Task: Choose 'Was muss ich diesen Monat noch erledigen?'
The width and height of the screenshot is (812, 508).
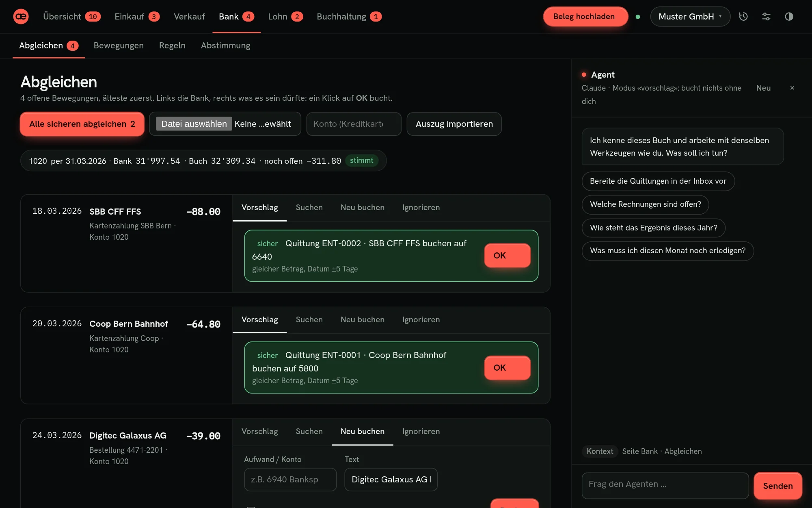Action: (x=667, y=251)
